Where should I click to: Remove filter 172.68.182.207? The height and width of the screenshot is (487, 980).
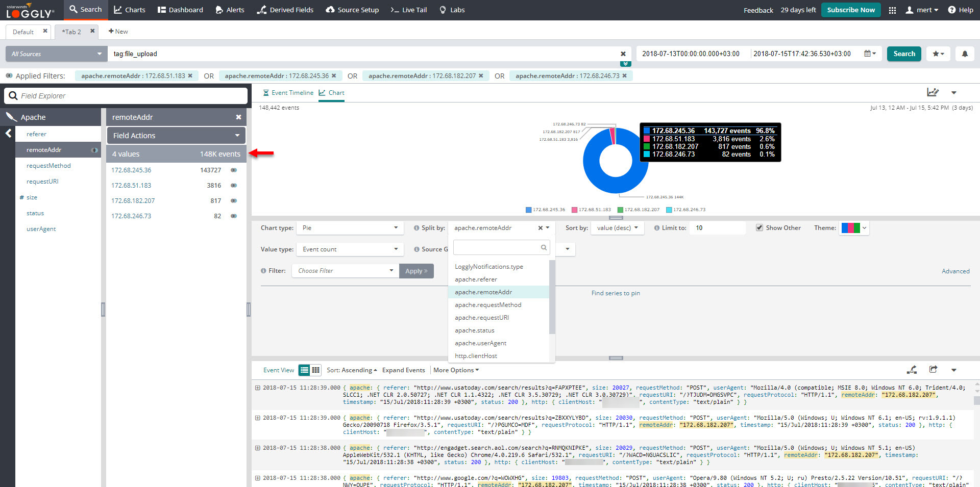coord(481,75)
